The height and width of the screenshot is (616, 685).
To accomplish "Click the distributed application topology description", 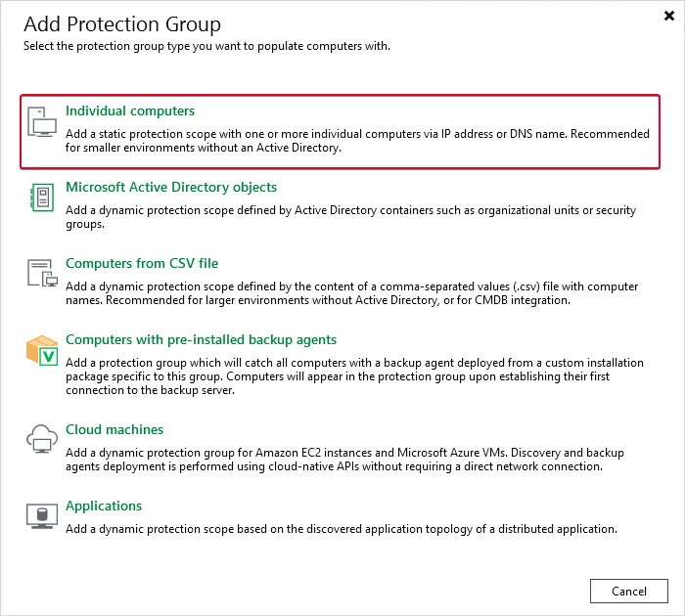I will (342, 529).
